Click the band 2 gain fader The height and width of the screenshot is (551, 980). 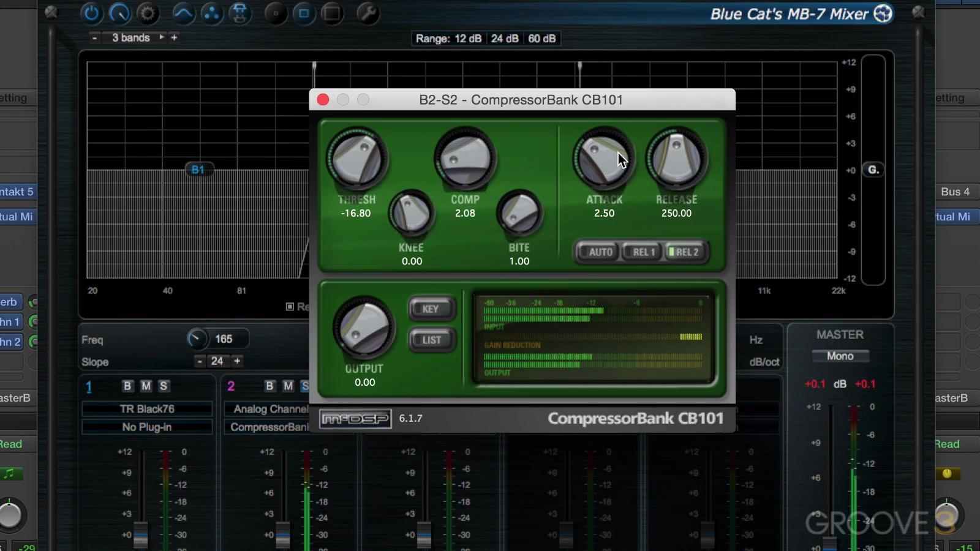[282, 534]
